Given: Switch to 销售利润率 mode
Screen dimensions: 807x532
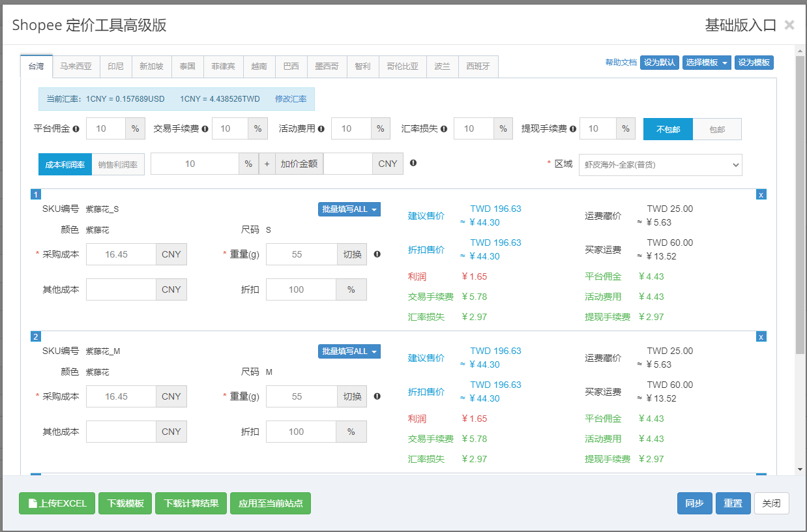Looking at the screenshot, I should pos(118,164).
